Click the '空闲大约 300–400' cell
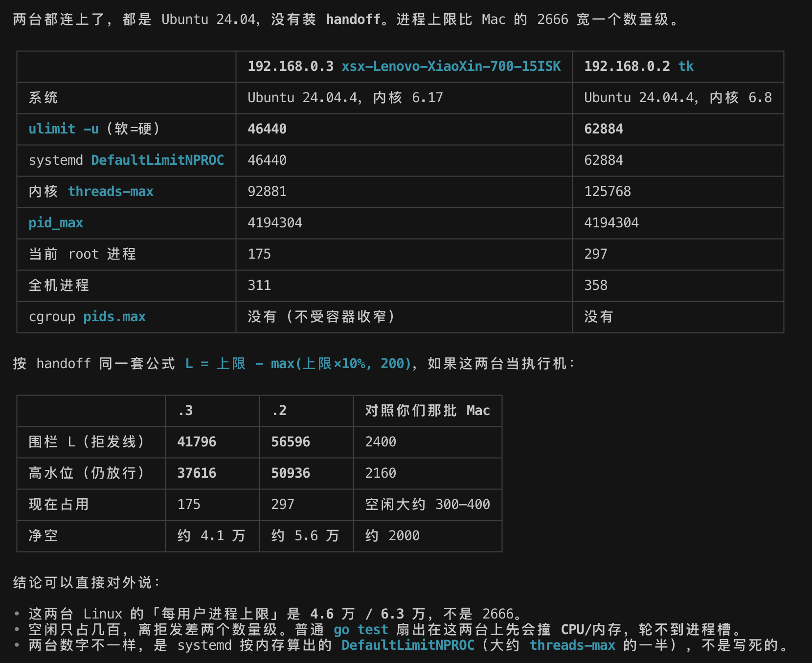This screenshot has width=812, height=663. [428, 505]
